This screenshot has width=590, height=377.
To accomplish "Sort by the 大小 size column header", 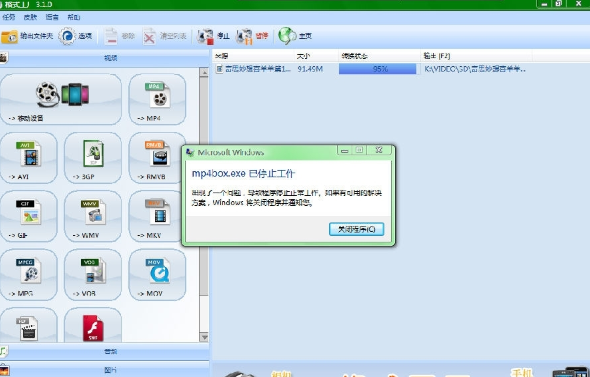I will pos(316,56).
